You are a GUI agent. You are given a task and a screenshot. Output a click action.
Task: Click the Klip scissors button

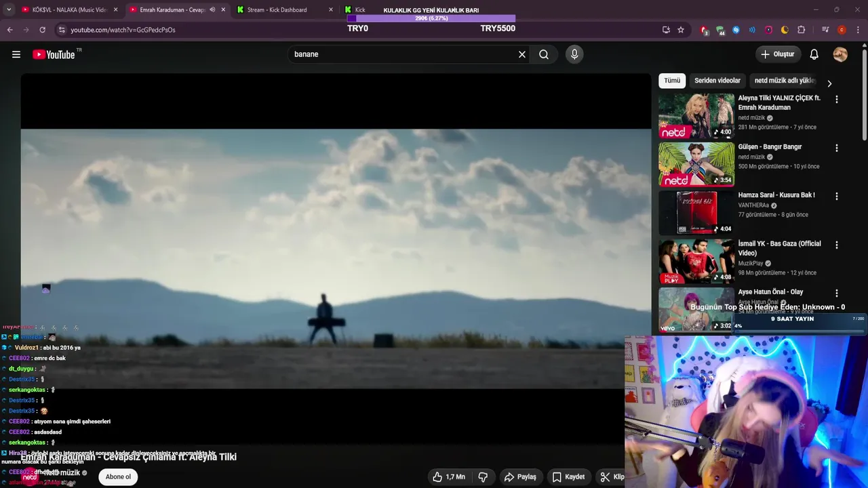tap(612, 477)
